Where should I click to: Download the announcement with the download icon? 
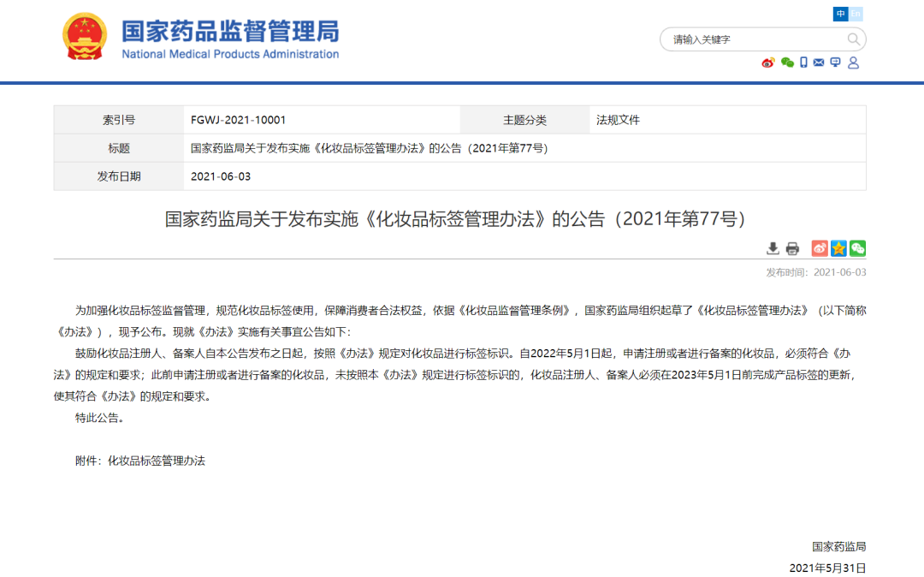[773, 248]
